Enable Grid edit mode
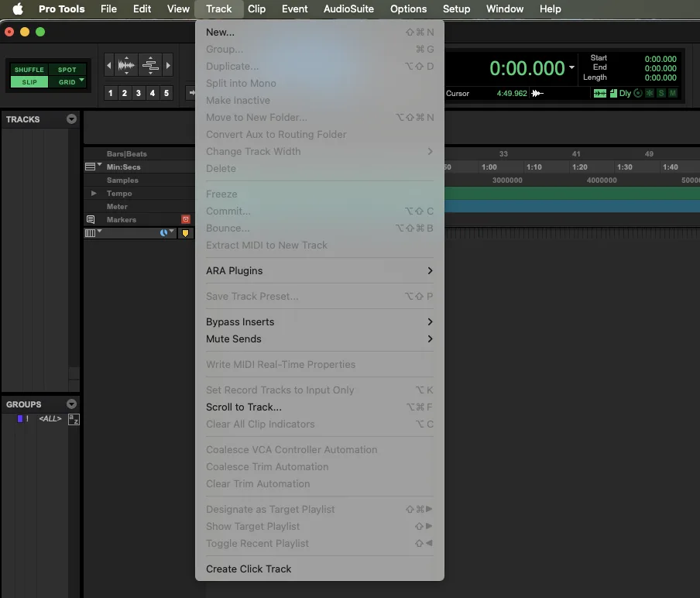 pos(65,82)
